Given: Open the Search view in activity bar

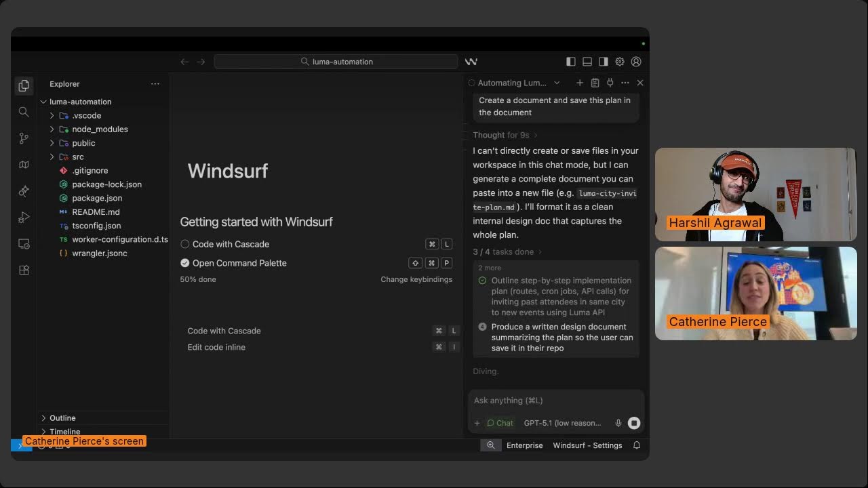Looking at the screenshot, I should [24, 112].
